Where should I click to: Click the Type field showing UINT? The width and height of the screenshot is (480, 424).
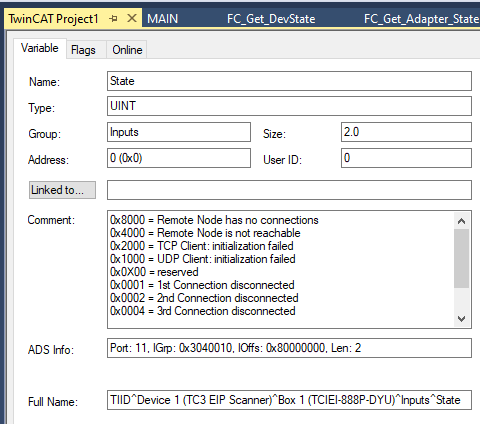click(x=289, y=106)
